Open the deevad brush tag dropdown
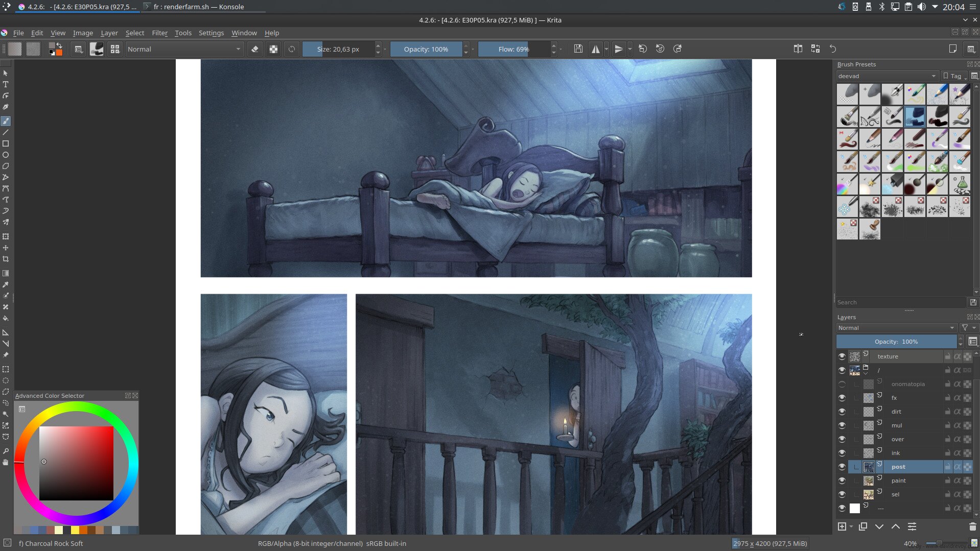Viewport: 980px width, 551px height. point(886,76)
